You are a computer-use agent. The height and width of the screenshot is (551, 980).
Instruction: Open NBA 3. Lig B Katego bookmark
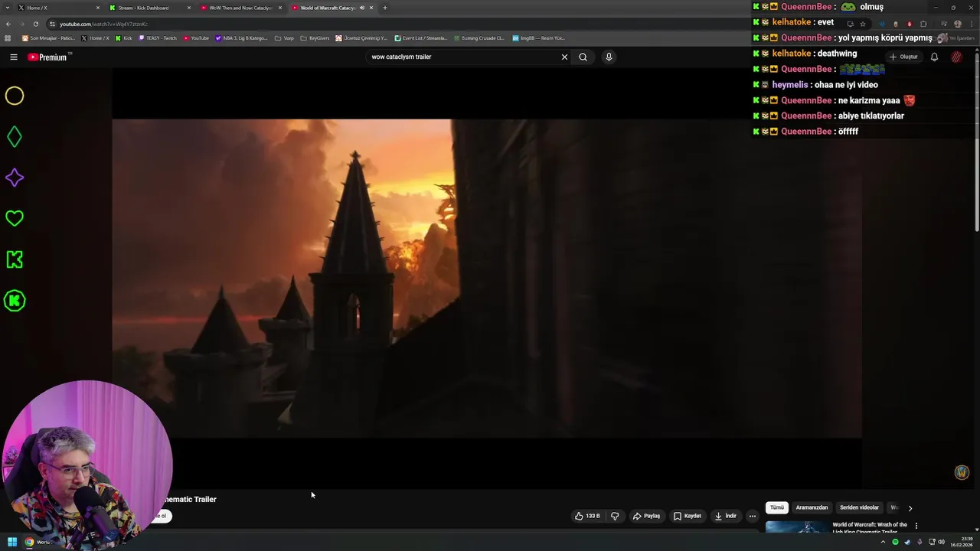coord(242,37)
